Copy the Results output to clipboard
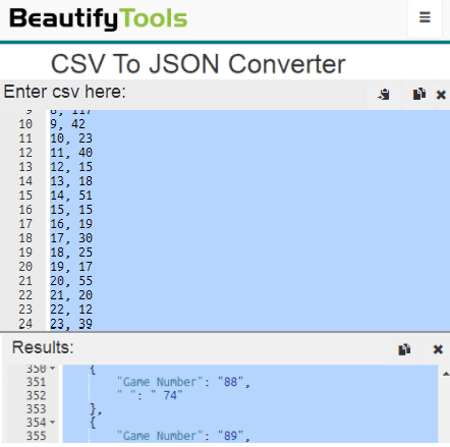Screen dimensions: 450x447 [x=404, y=349]
